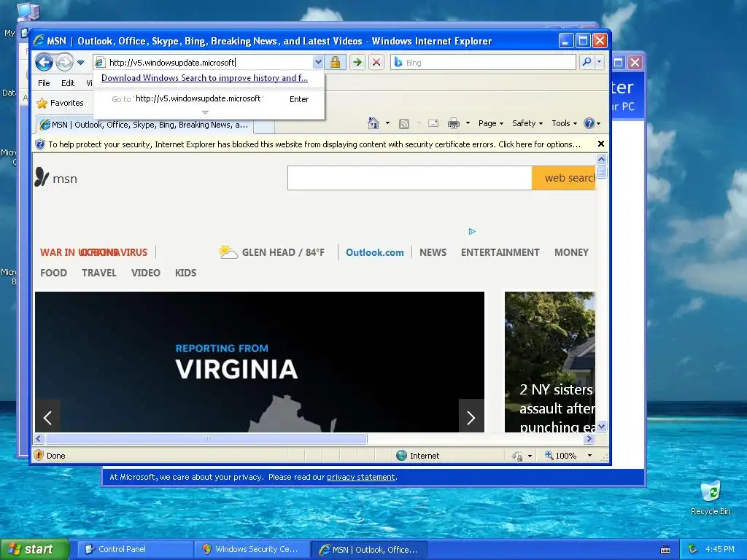Open the Outlook.com link
747x560 pixels.
coord(374,252)
